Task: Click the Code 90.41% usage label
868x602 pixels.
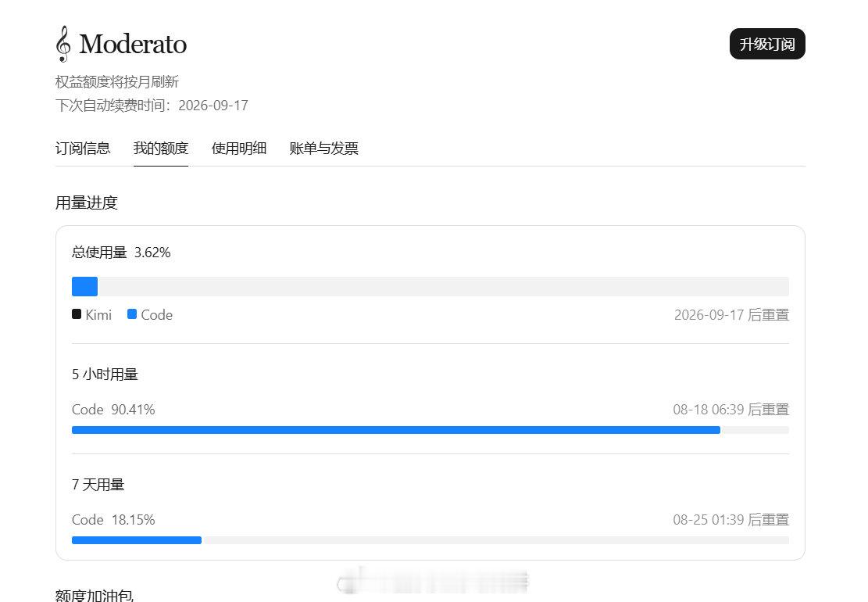Action: [113, 409]
